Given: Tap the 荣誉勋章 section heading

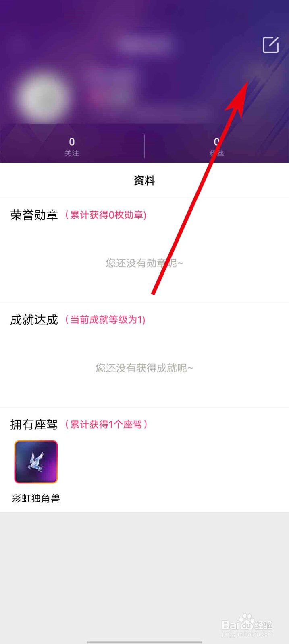Looking at the screenshot, I should [34, 215].
